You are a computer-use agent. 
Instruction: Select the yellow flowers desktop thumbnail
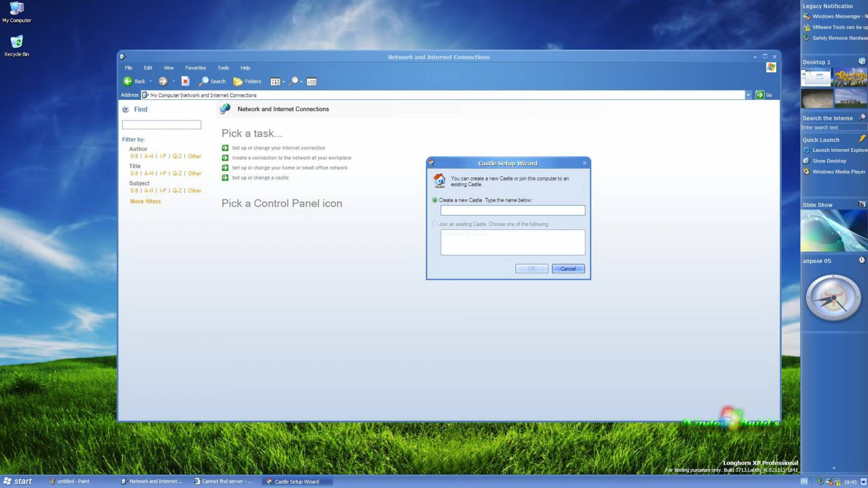click(x=851, y=78)
